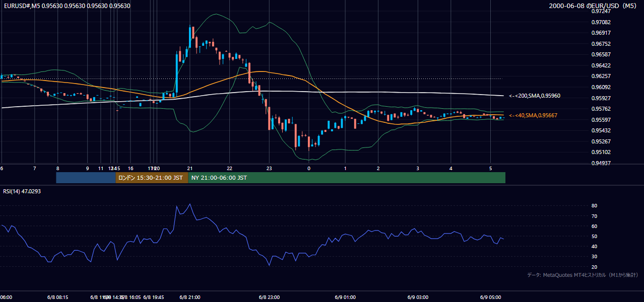Click hour label 9 on the price chart axis
The width and height of the screenshot is (644, 302).
(x=88, y=168)
